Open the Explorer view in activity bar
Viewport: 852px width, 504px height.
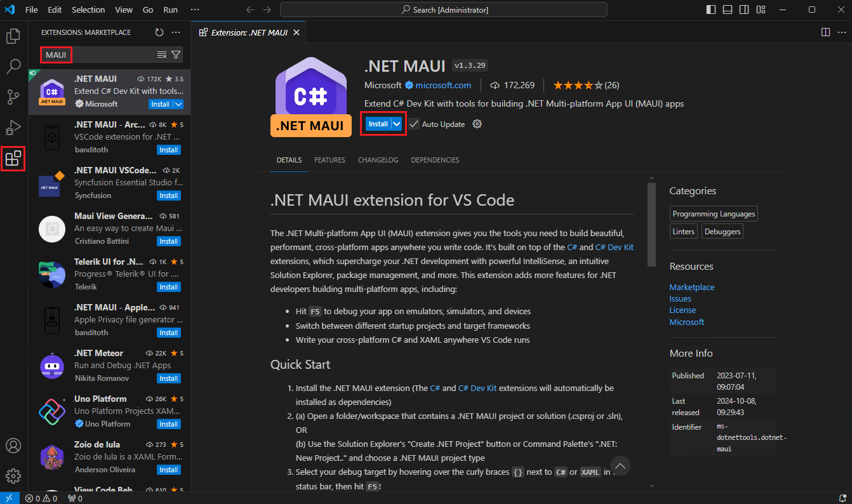pyautogui.click(x=13, y=36)
